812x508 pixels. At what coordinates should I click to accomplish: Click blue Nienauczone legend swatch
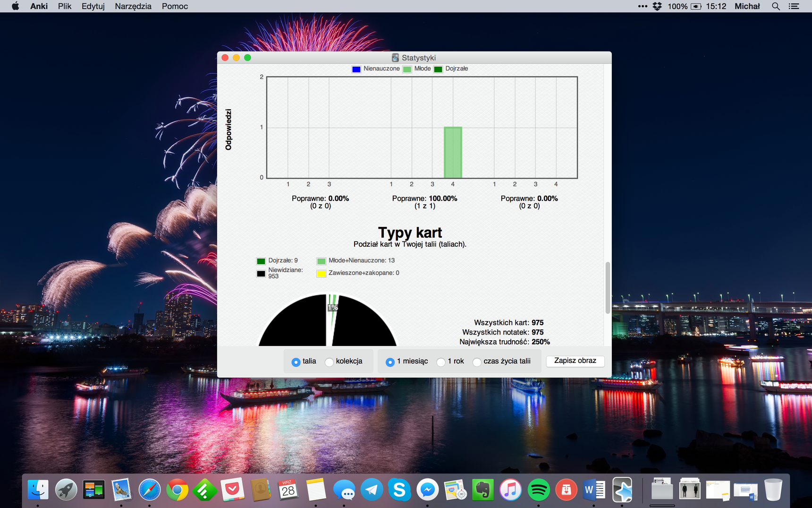click(356, 69)
